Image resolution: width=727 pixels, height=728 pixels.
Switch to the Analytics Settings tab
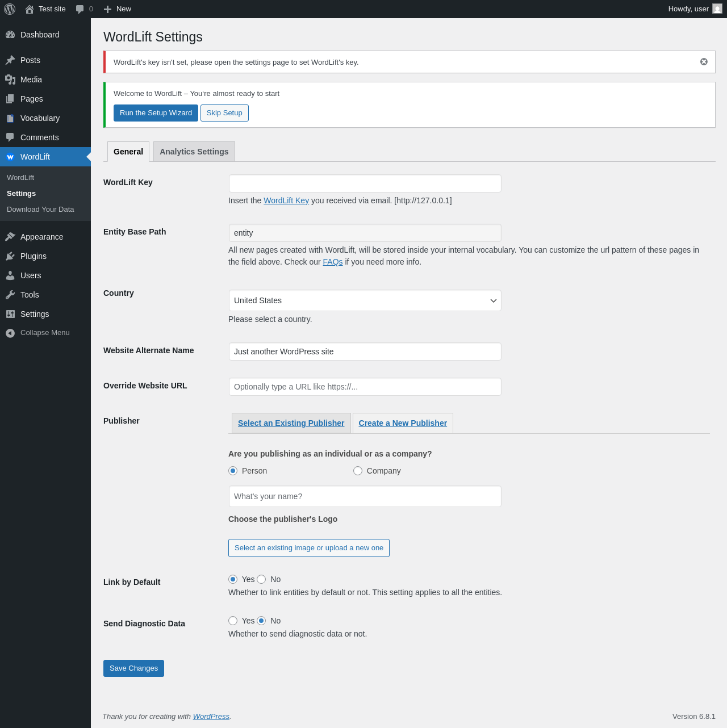point(194,152)
